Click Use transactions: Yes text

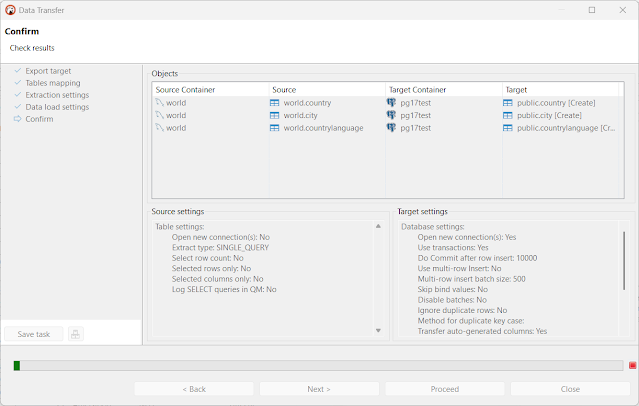point(453,247)
